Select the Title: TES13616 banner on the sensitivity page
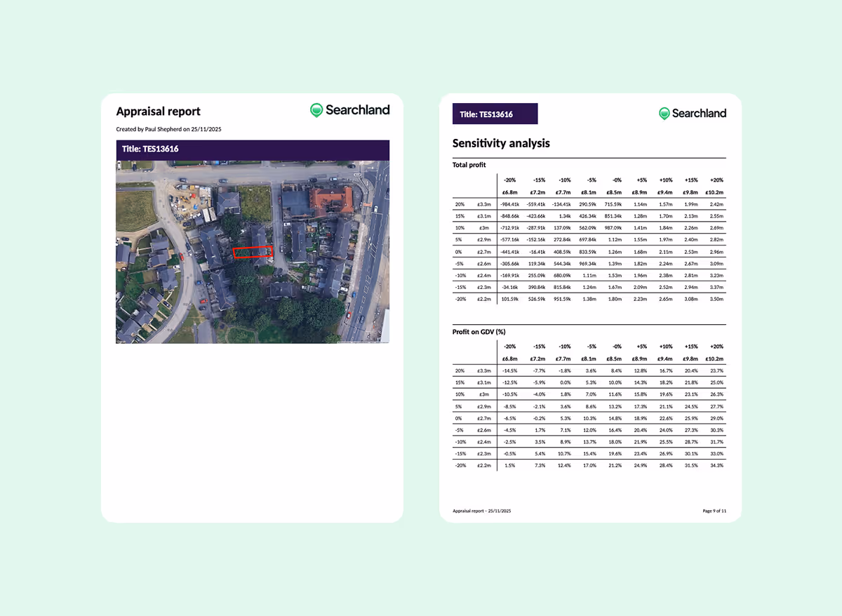This screenshot has width=842, height=616. tap(495, 113)
